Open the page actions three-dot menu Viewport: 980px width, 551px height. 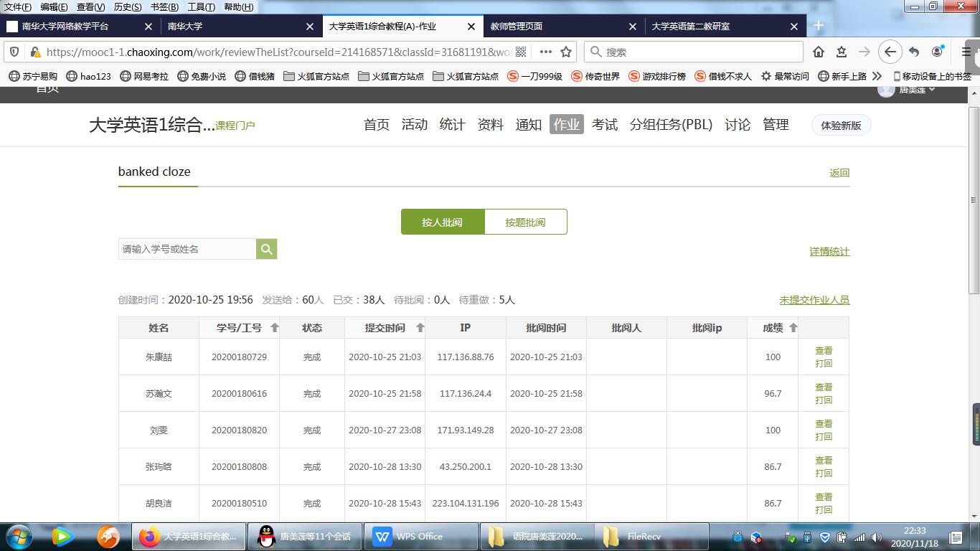(x=545, y=52)
